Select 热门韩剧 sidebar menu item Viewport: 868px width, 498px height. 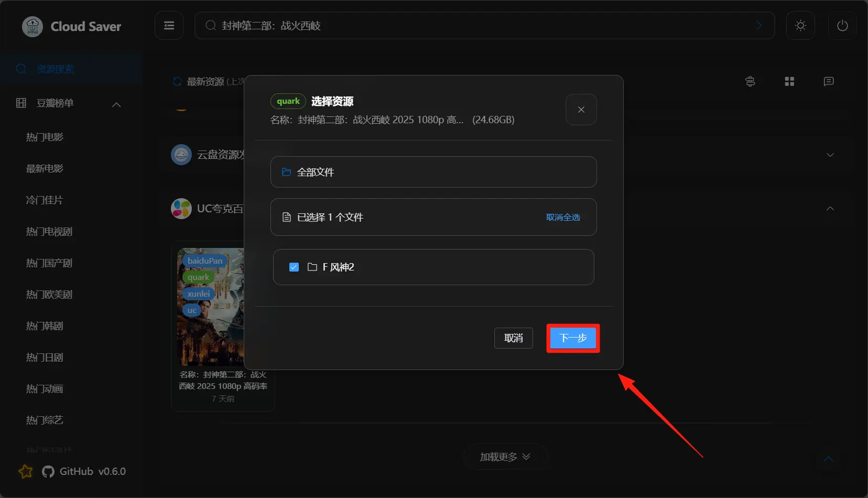[x=45, y=326]
